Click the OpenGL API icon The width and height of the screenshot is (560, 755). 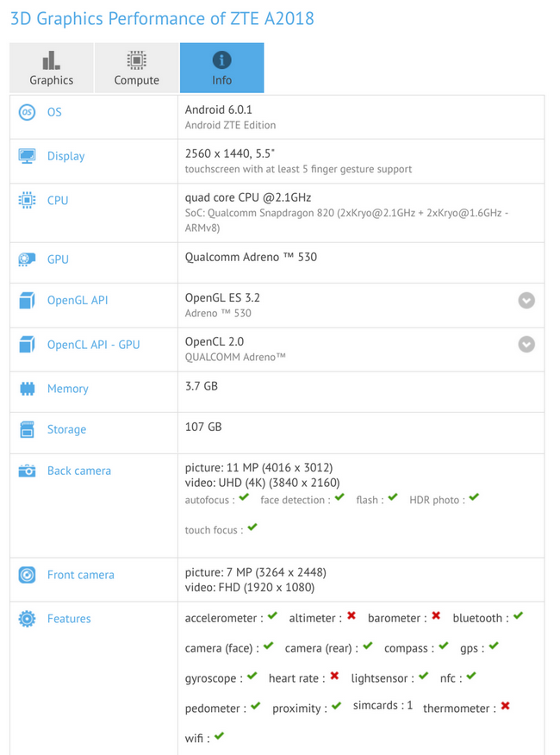[x=25, y=300]
